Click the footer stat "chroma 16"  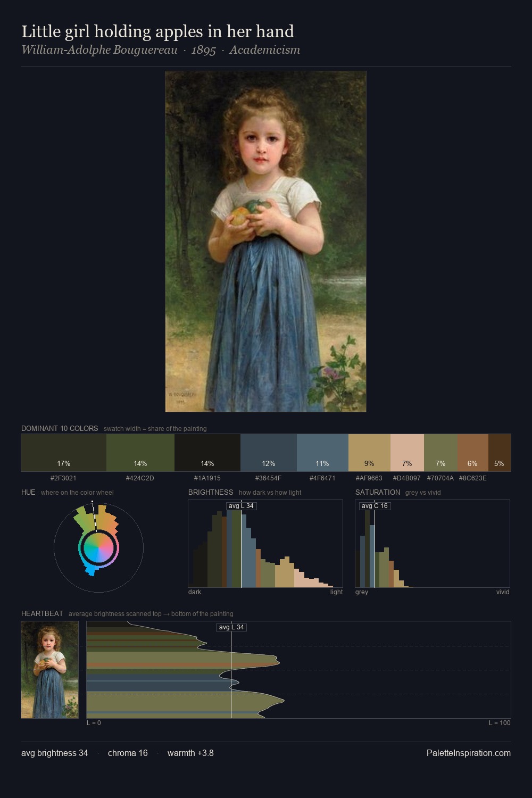128,753
